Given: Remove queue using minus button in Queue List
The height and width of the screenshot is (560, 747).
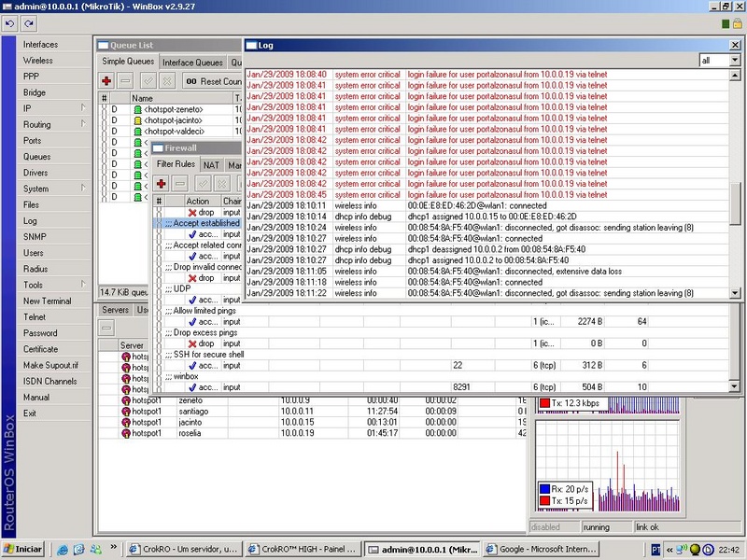Looking at the screenshot, I should pos(125,81).
